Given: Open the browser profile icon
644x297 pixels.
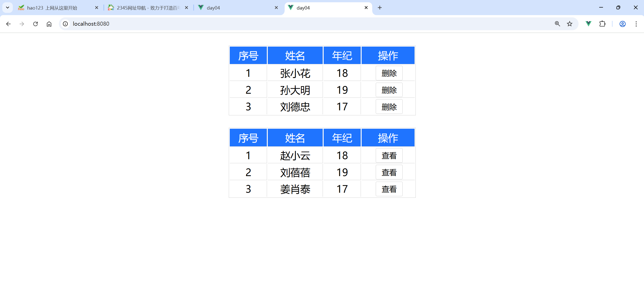Looking at the screenshot, I should coord(622,24).
